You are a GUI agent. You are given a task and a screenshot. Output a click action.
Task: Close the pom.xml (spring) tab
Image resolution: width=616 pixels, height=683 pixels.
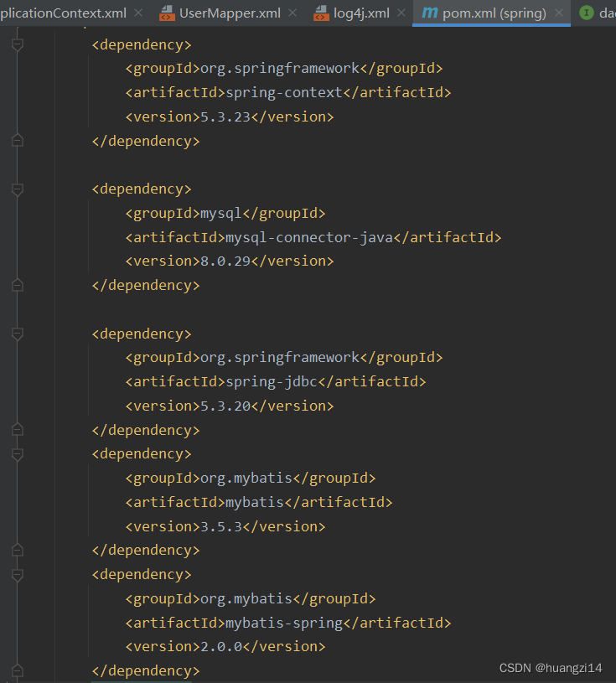tap(558, 13)
